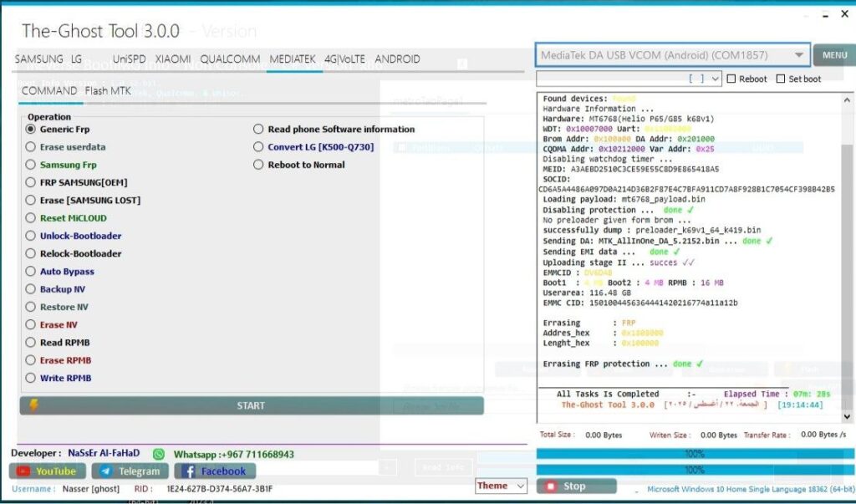Expand the MediaTek DA USB VCOM port dropdown
This screenshot has width=856, height=504.
[799, 56]
